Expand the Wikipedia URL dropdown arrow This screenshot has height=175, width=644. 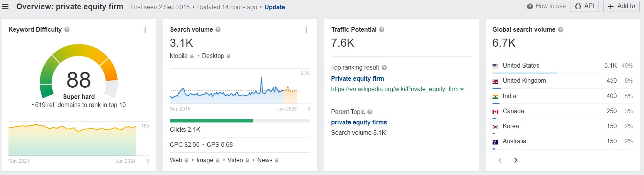(x=462, y=90)
